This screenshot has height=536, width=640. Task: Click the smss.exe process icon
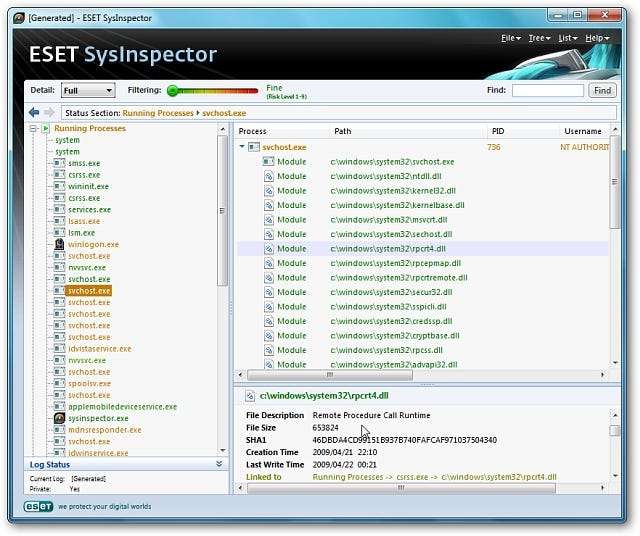pos(60,163)
